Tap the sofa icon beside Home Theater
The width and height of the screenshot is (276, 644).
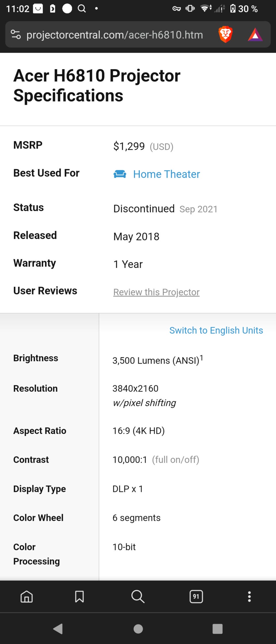click(x=120, y=174)
